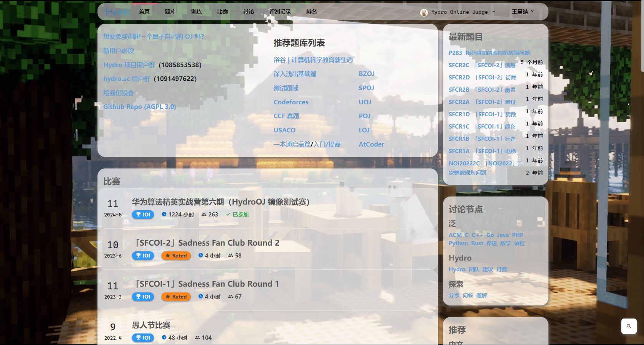The width and height of the screenshot is (644, 345).
Task: Open the 新用户必读 link
Action: coord(119,51)
